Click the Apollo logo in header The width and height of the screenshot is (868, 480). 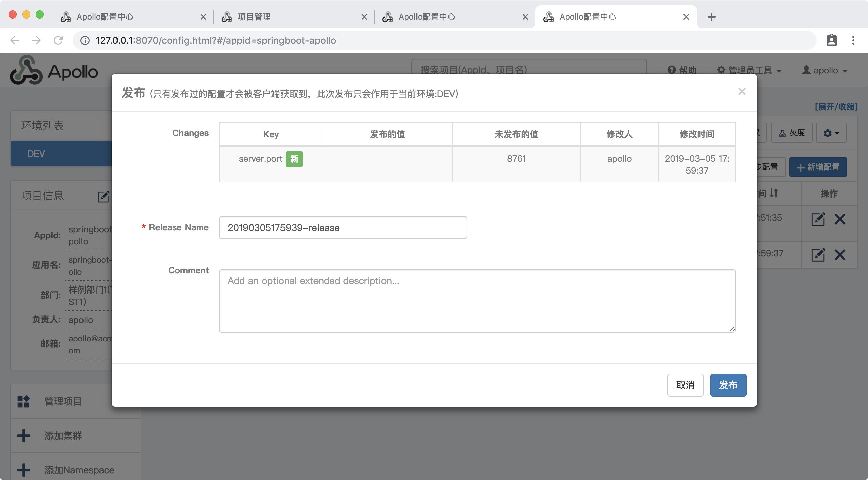(54, 71)
